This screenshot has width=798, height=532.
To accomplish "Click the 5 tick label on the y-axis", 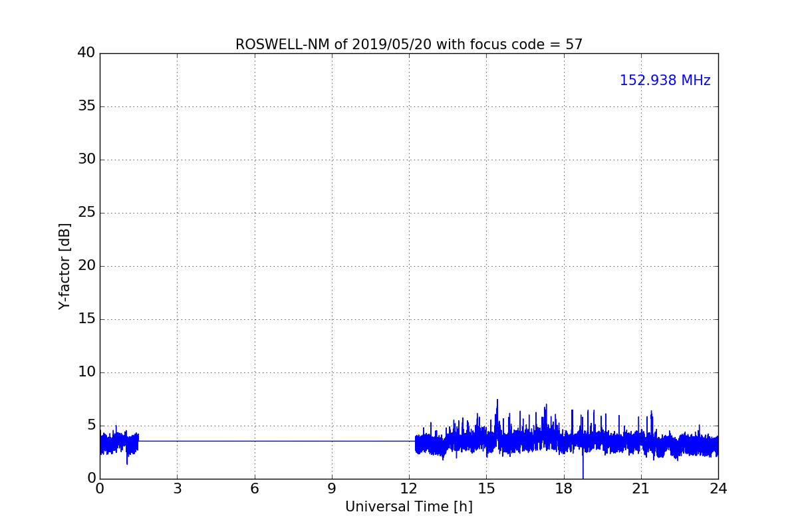I will [x=91, y=426].
